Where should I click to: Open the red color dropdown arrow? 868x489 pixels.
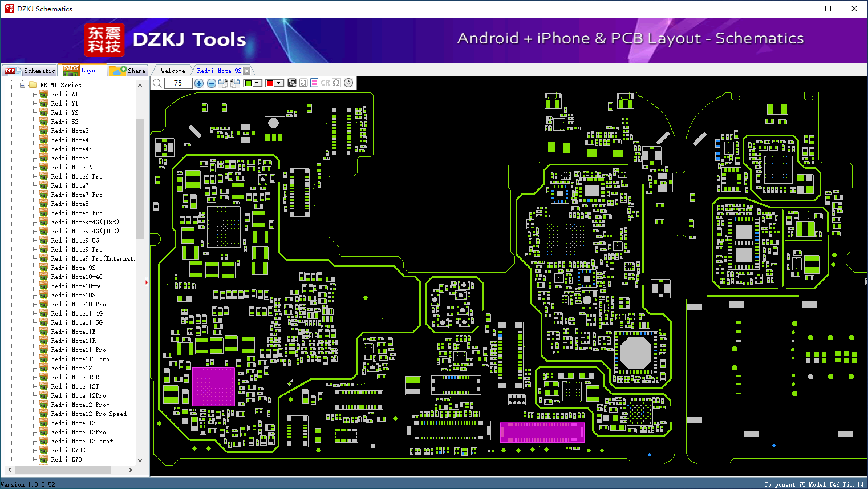point(279,83)
